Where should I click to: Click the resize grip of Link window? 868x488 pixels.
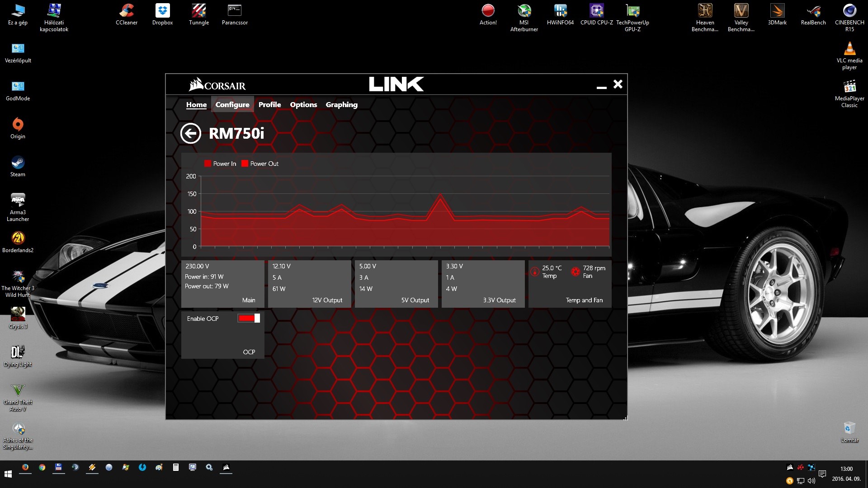coord(626,418)
